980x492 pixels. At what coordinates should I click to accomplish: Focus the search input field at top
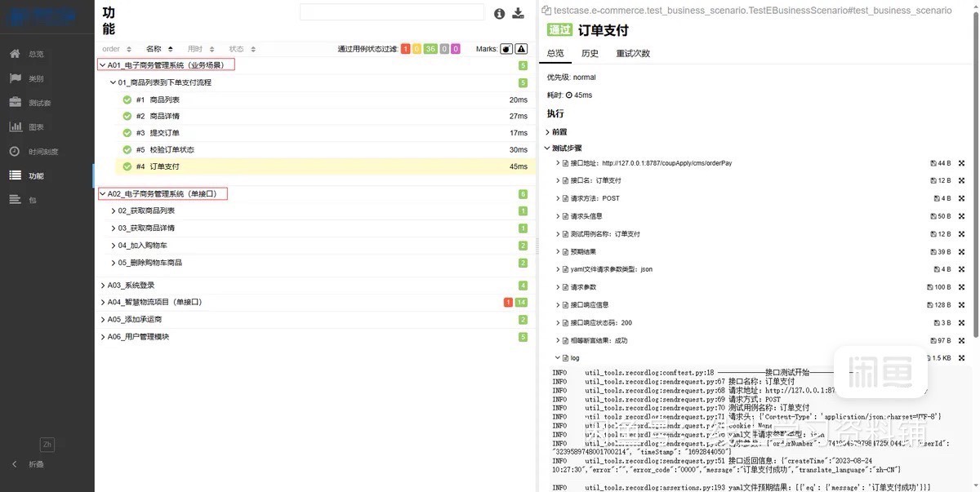(392, 12)
